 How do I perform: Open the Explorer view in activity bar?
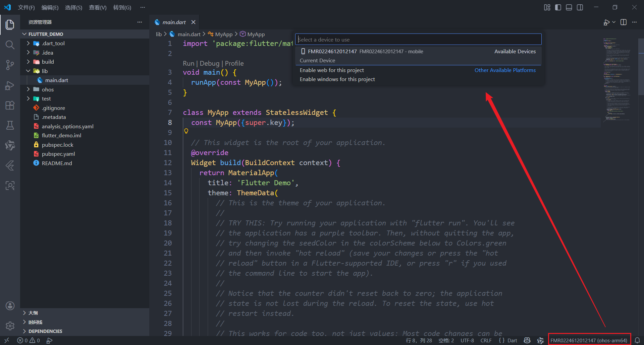[10, 24]
